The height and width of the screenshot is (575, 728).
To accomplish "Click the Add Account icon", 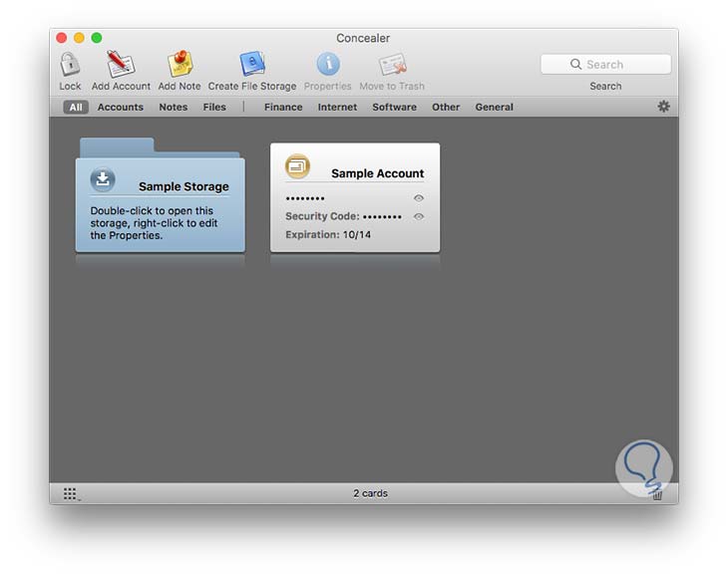I will 121,64.
